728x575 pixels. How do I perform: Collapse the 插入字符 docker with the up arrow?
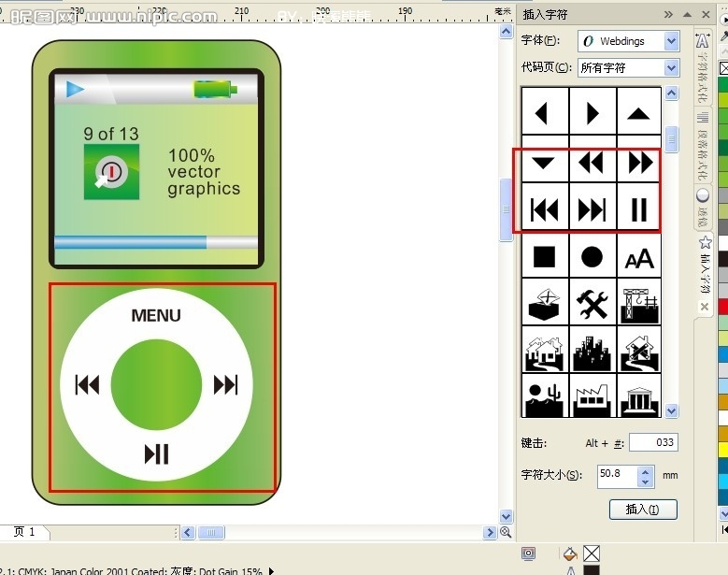(687, 15)
